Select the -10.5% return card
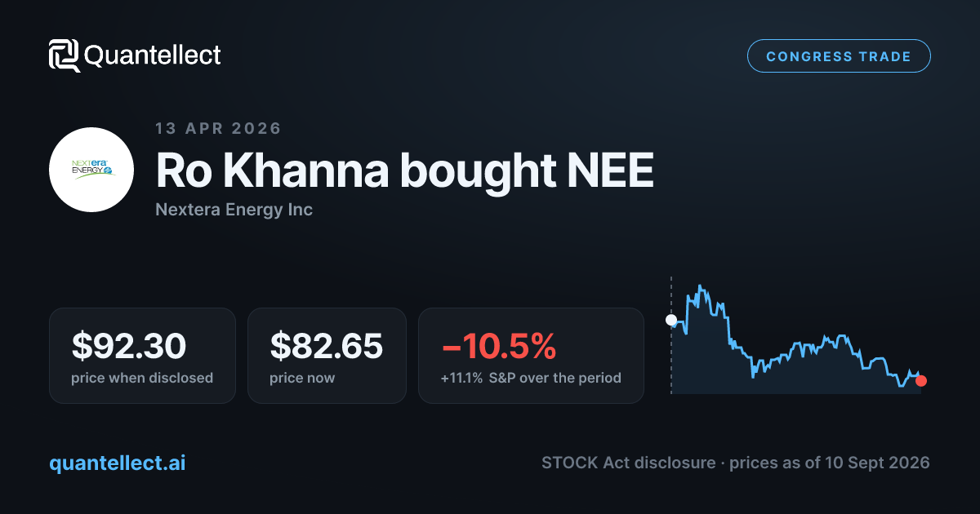 click(531, 355)
